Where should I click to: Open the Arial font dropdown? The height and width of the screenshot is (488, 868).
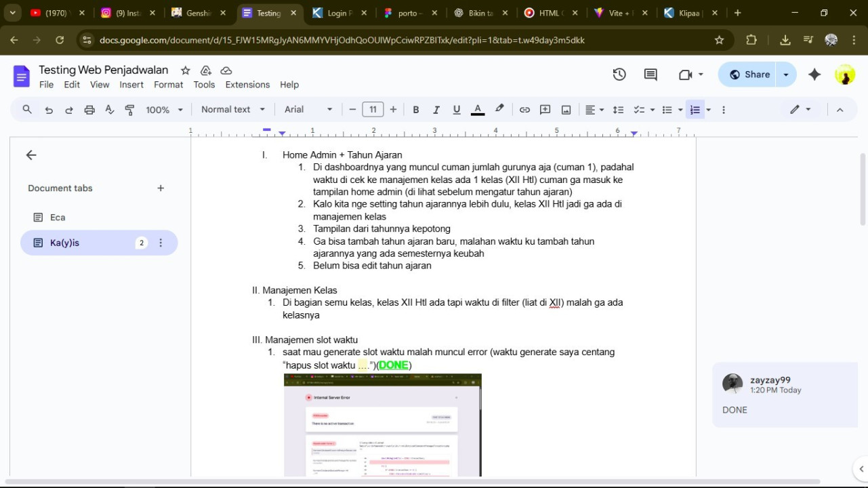point(308,110)
